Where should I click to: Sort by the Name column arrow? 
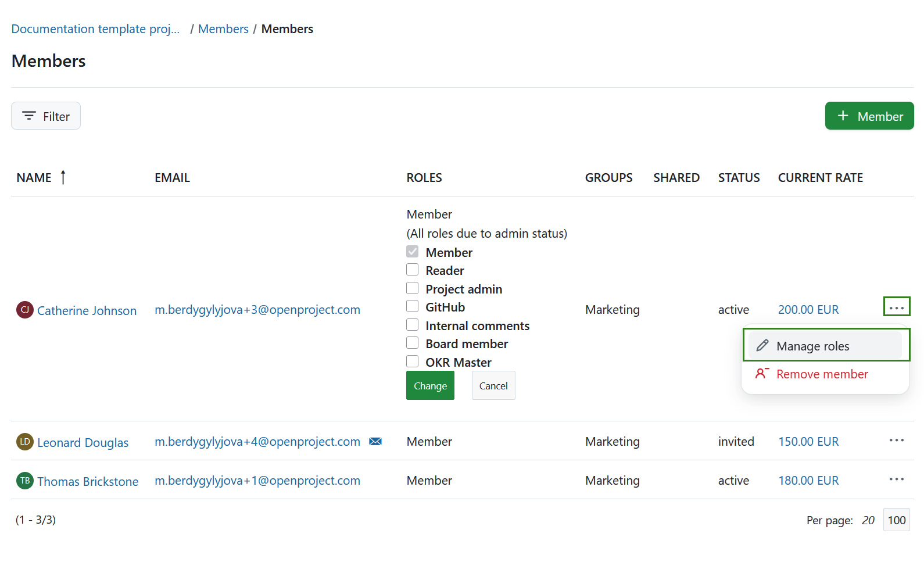(x=63, y=177)
